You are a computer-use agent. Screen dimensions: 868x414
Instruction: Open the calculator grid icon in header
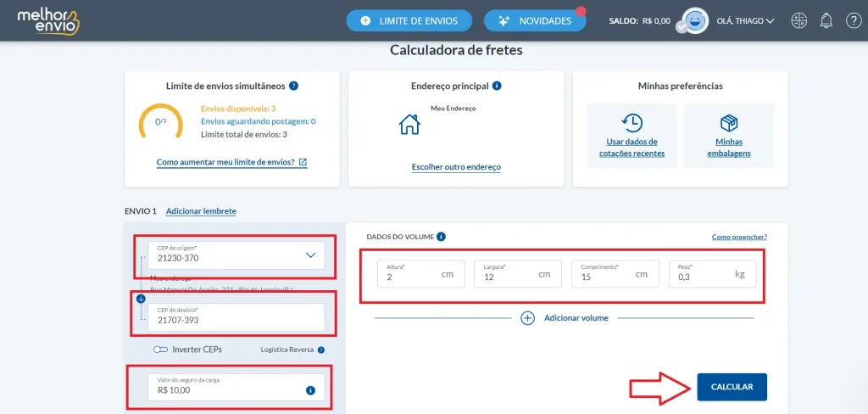point(798,21)
